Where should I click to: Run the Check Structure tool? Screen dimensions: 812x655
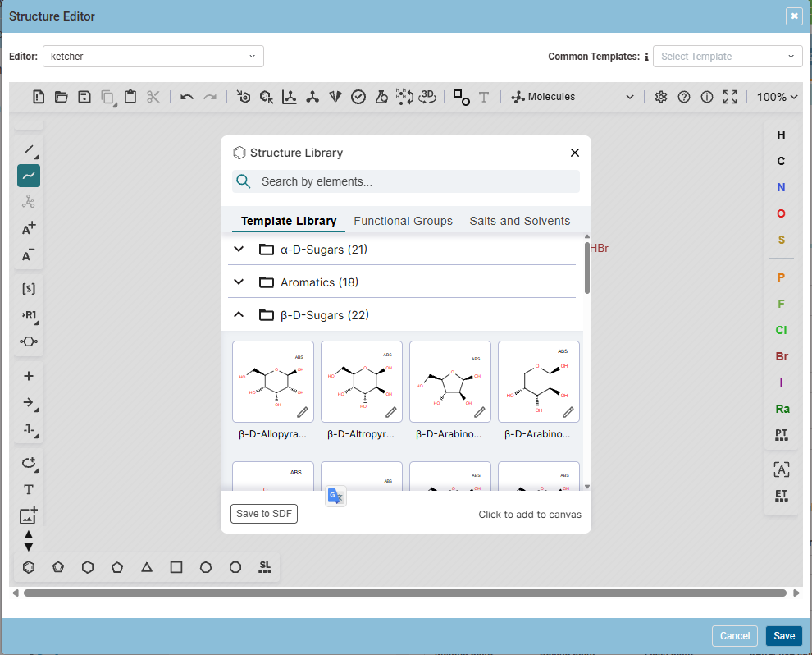coord(358,97)
